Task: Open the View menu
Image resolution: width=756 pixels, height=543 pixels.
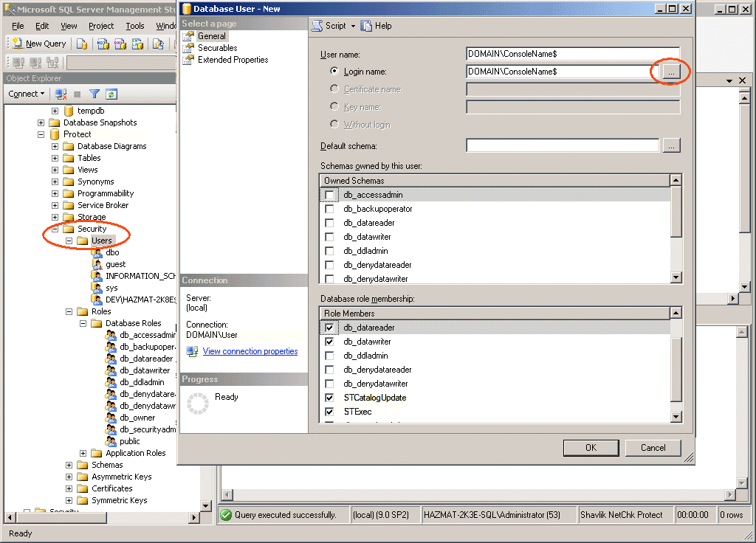Action: [69, 26]
